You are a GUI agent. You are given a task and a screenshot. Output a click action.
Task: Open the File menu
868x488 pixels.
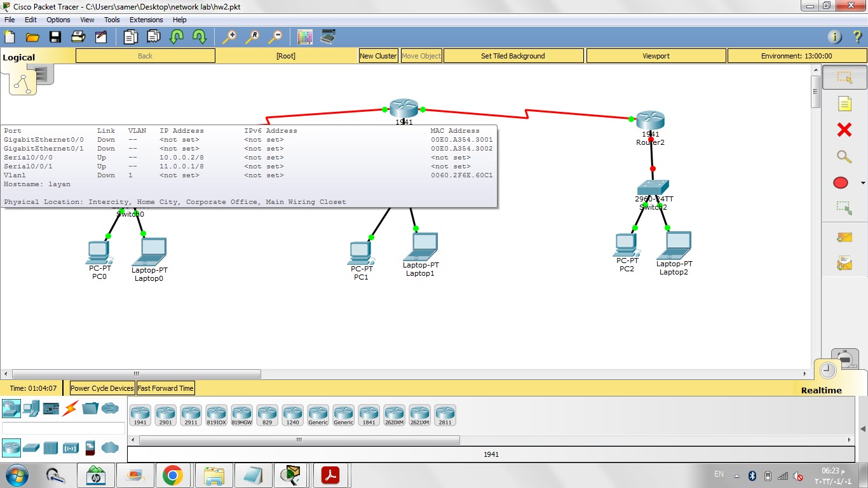[x=10, y=20]
